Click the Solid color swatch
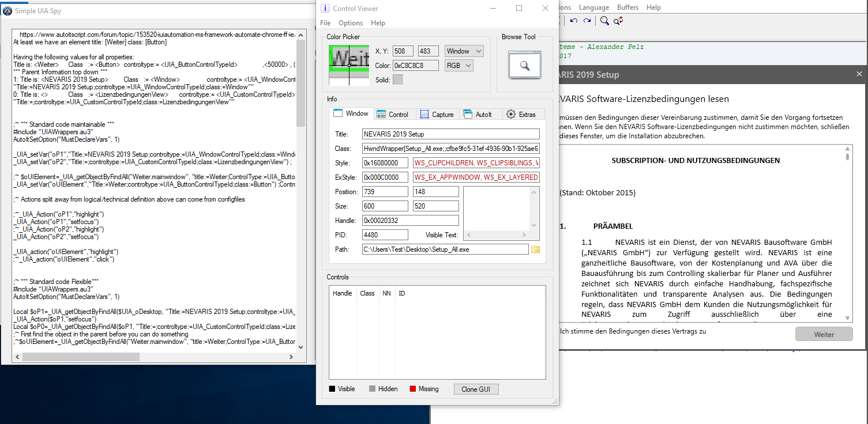 coord(398,79)
